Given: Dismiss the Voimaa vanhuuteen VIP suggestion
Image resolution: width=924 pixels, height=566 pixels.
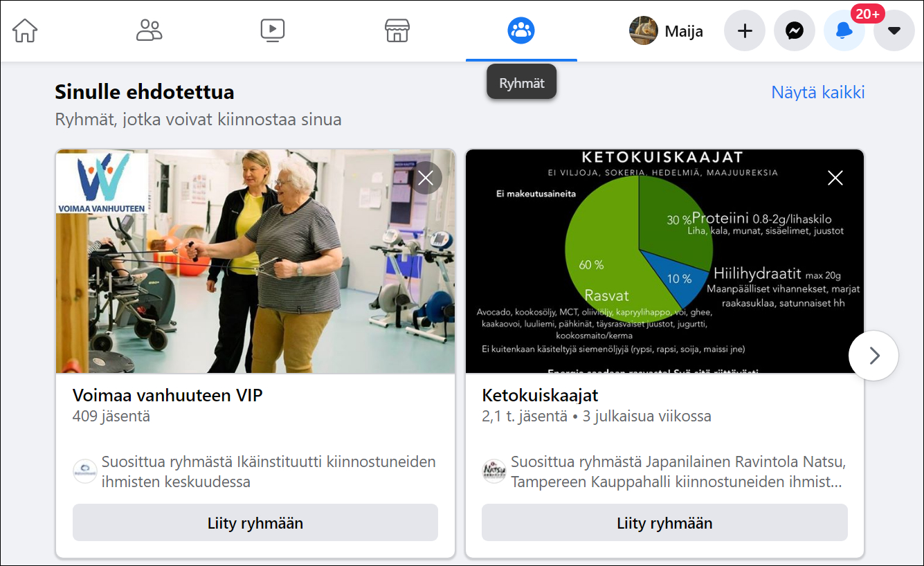Looking at the screenshot, I should [x=426, y=178].
